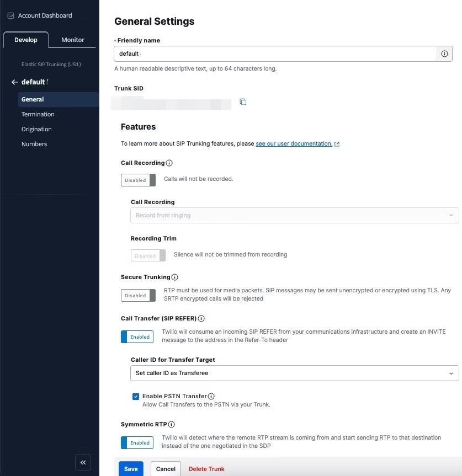Image resolution: width=462 pixels, height=476 pixels.
Task: Click the back arrow beside default trunk name
Action: (x=14, y=82)
